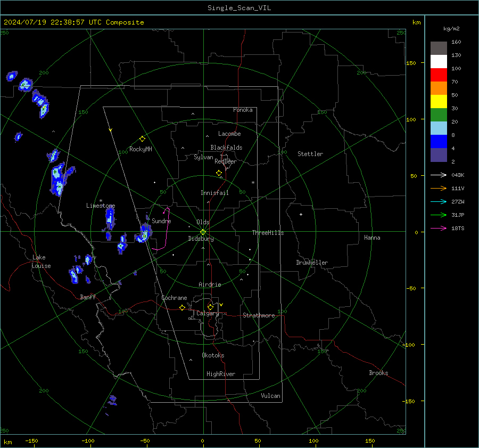Click the magenta 18TS track near Sundre
This screenshot has width=479, height=448.
pyautogui.click(x=166, y=230)
